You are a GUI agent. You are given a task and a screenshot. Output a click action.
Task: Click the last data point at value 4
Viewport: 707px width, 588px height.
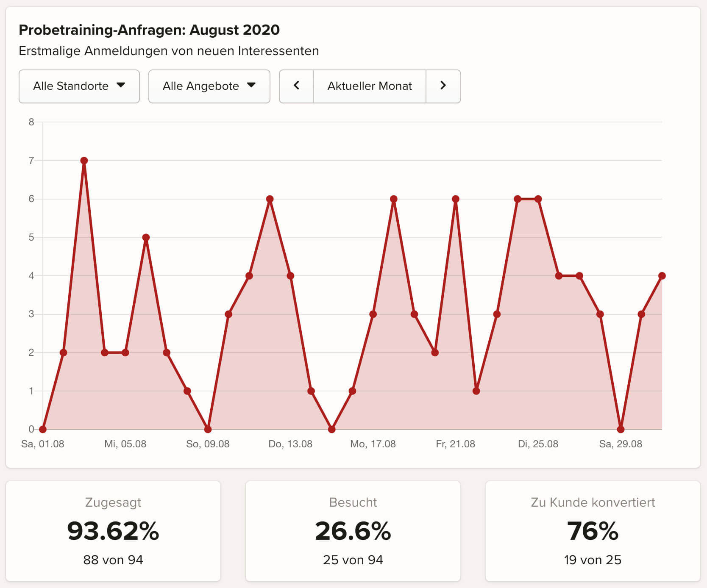tap(662, 276)
